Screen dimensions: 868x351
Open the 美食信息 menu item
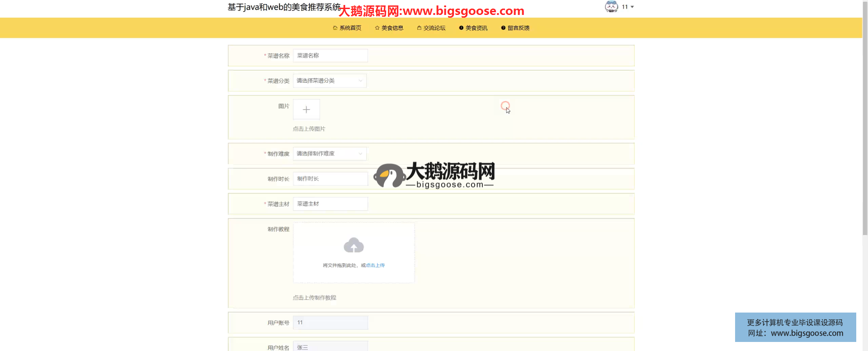point(392,28)
